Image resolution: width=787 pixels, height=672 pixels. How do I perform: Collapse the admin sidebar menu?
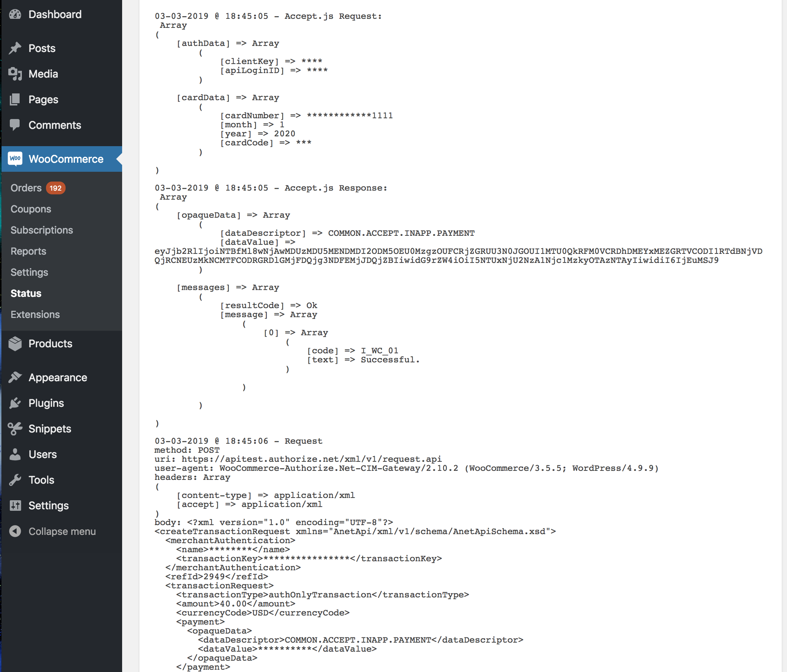pos(62,531)
